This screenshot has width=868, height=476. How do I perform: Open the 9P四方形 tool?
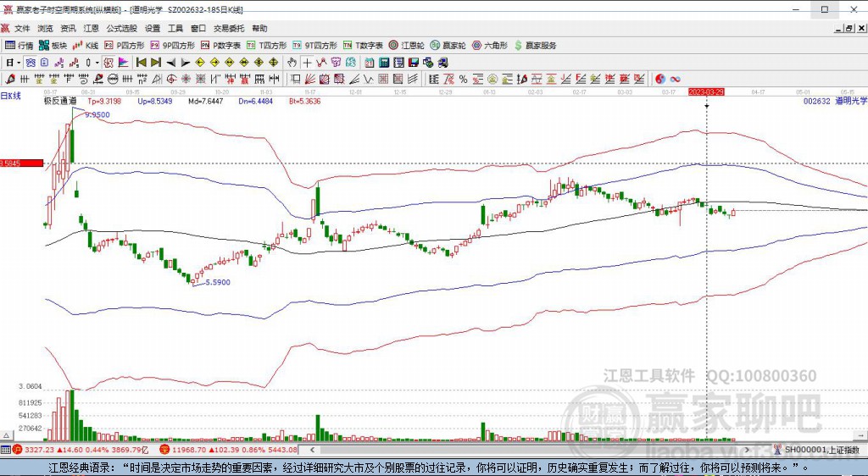(x=173, y=46)
